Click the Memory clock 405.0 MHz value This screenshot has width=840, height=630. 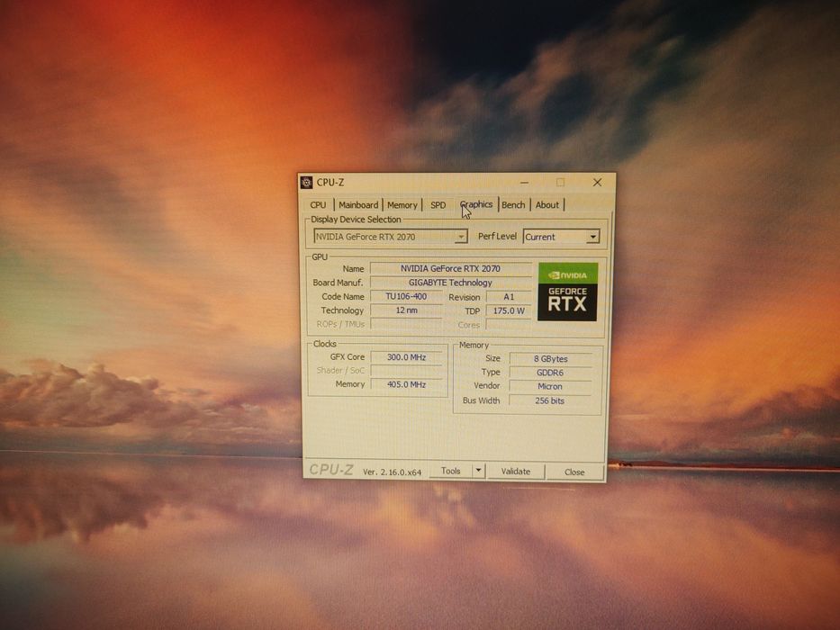tap(407, 384)
